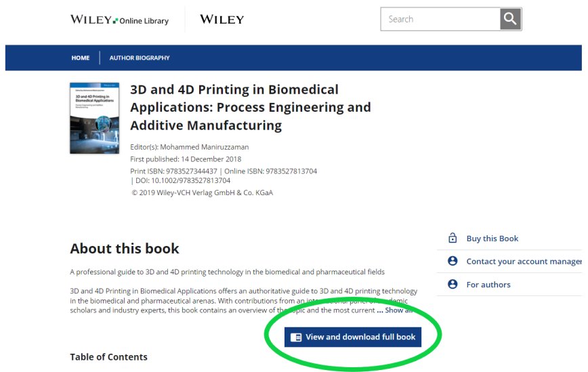Click the magnifying glass search icon
The image size is (588, 372).
tap(510, 19)
